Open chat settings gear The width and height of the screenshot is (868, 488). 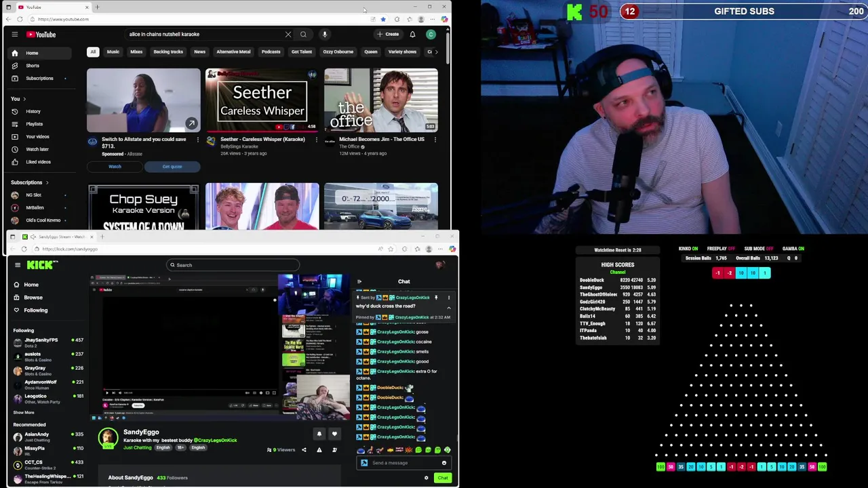[426, 478]
